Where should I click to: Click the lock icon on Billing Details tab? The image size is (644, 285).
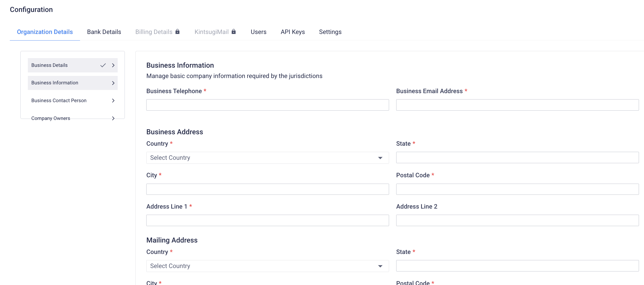[178, 32]
